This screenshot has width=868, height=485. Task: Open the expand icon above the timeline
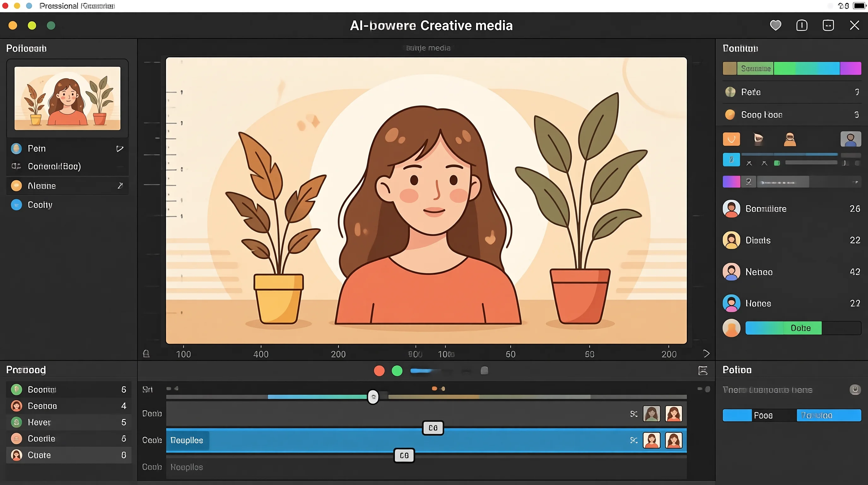click(702, 371)
